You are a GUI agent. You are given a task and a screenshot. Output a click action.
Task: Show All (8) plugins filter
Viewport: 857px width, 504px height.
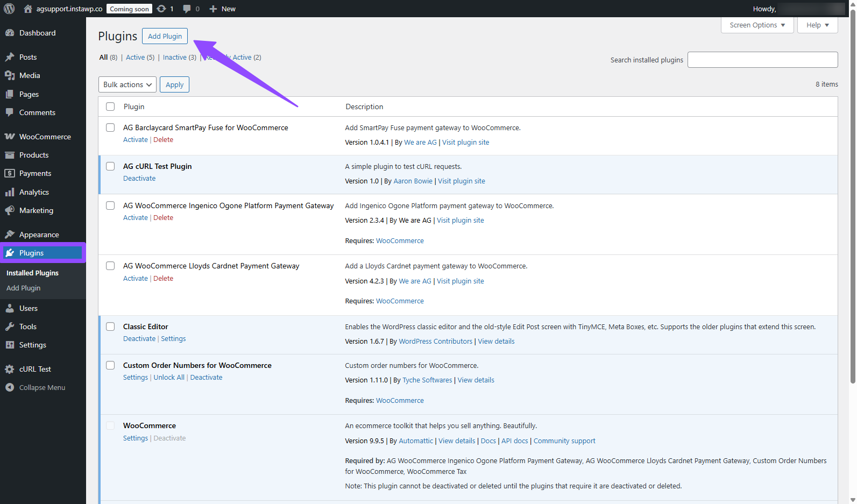click(108, 58)
